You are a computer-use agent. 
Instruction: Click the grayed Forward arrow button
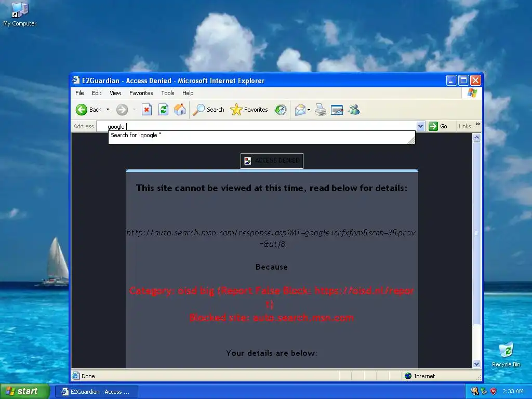point(122,110)
